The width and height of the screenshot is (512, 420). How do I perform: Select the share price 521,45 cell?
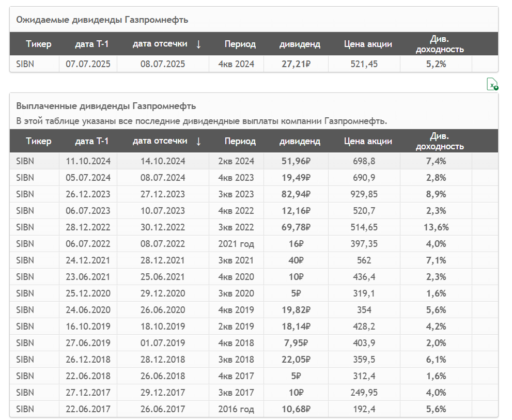[364, 64]
